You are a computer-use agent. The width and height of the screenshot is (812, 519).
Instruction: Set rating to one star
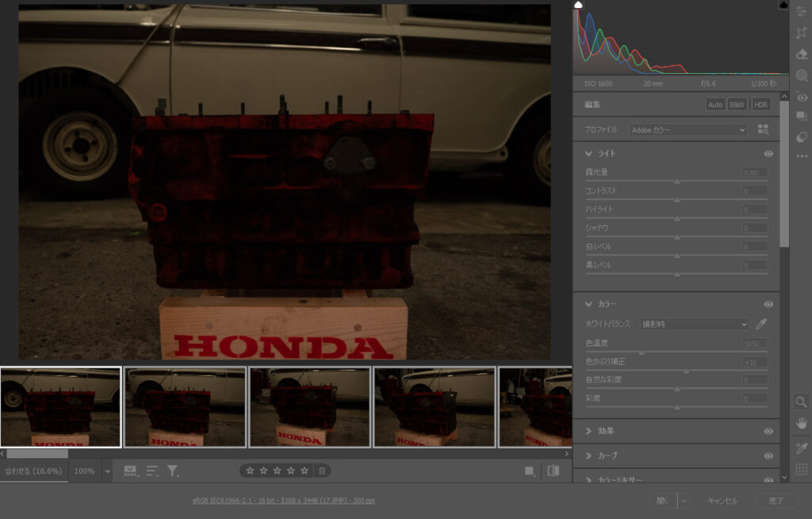click(250, 471)
